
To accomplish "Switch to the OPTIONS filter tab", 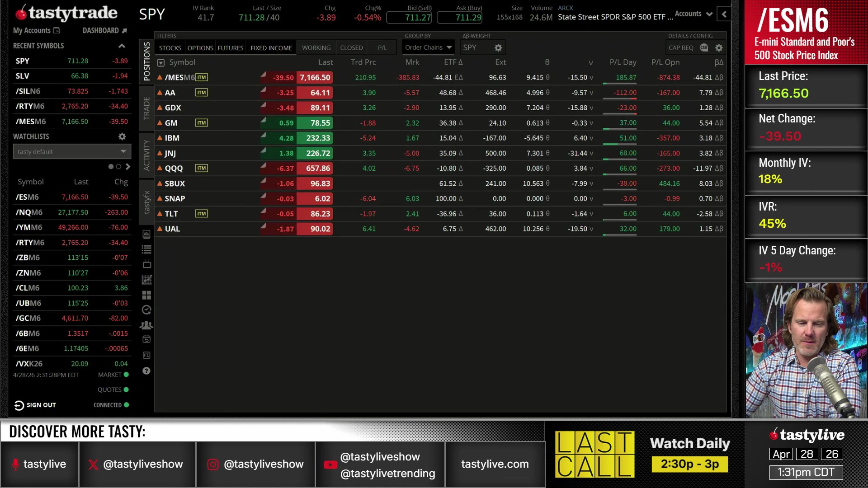I will (200, 48).
